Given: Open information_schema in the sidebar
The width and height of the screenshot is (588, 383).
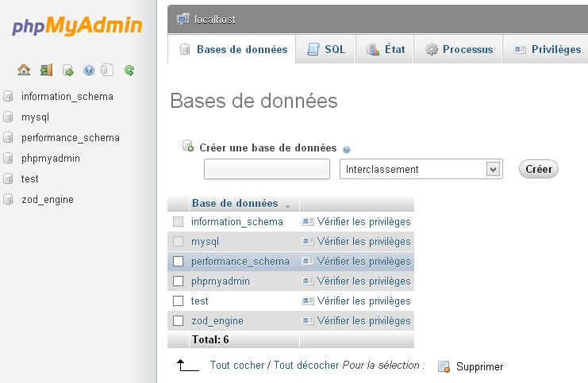Looking at the screenshot, I should pyautogui.click(x=67, y=96).
